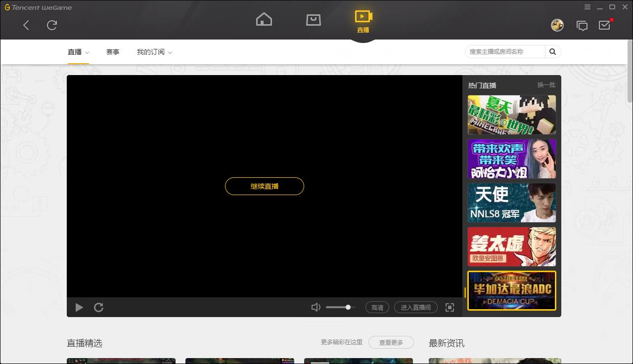
Task: Toggle fullscreen mode in the video player
Action: tap(450, 307)
